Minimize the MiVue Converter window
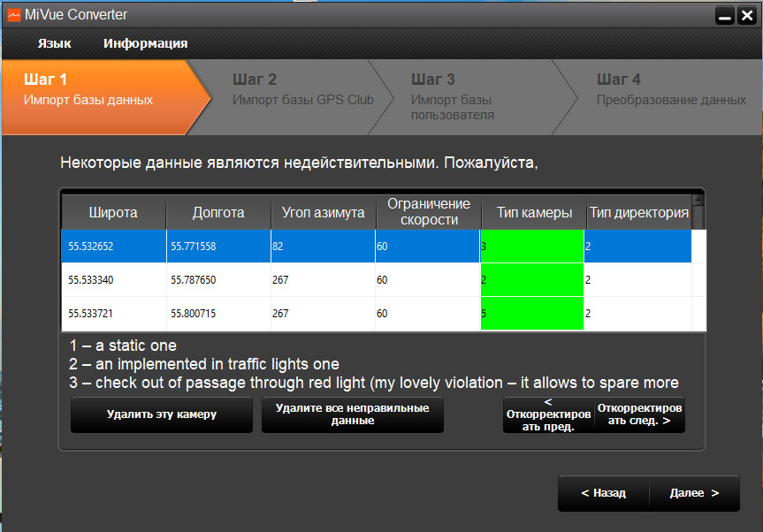The width and height of the screenshot is (763, 532). coord(723,15)
